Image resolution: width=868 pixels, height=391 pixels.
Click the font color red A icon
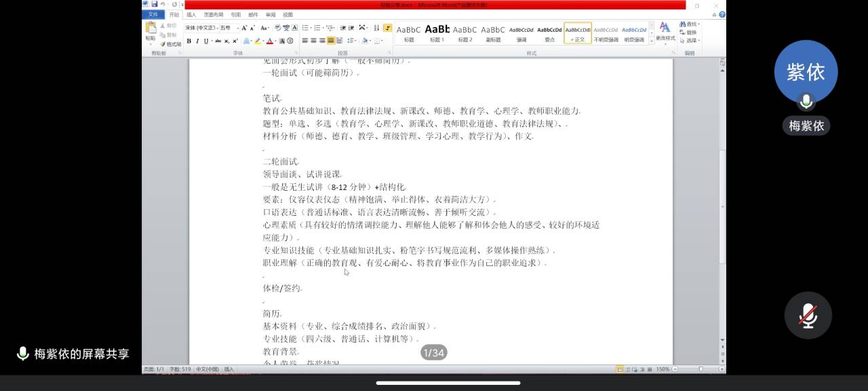[x=270, y=41]
